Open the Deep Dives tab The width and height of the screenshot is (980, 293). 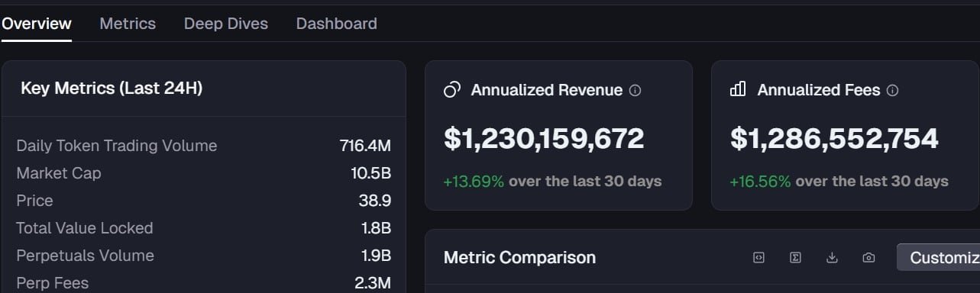(226, 24)
